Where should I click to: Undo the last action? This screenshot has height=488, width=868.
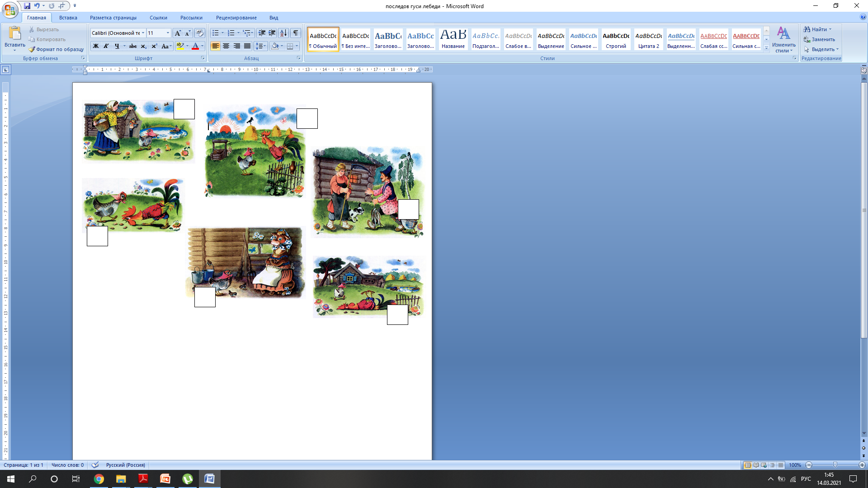[37, 6]
